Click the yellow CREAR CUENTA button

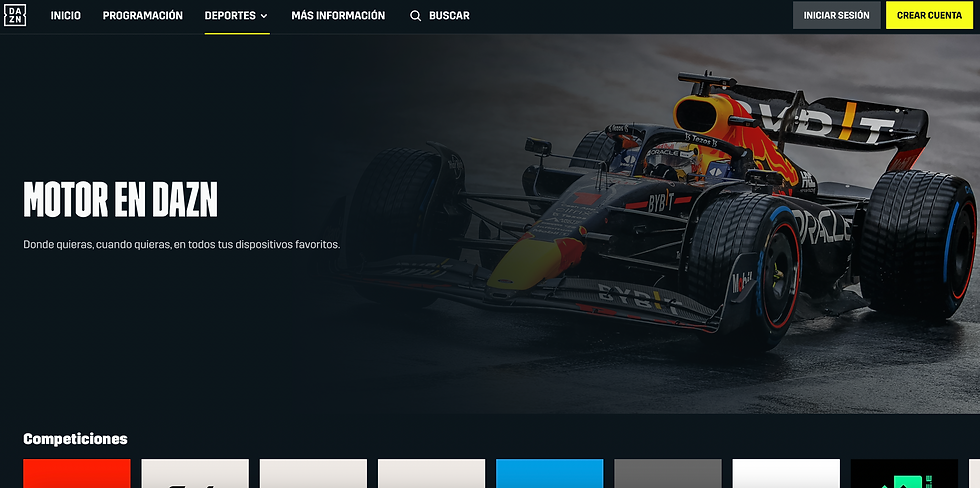coord(929,15)
